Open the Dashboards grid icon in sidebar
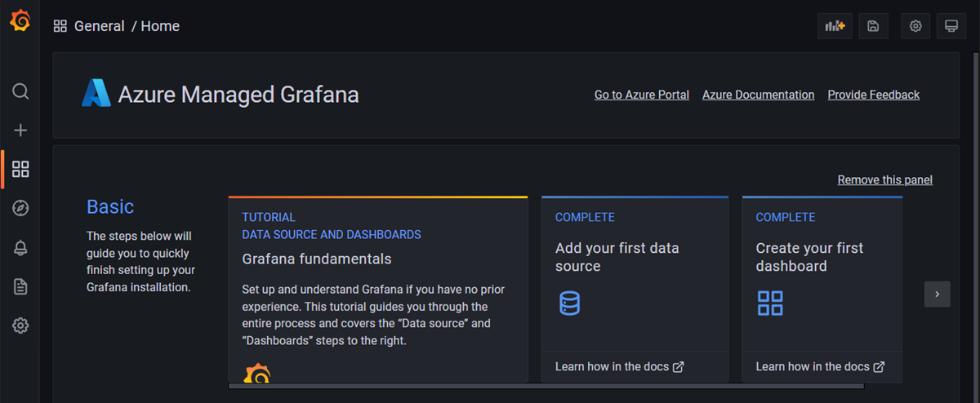Image resolution: width=980 pixels, height=403 pixels. click(20, 169)
